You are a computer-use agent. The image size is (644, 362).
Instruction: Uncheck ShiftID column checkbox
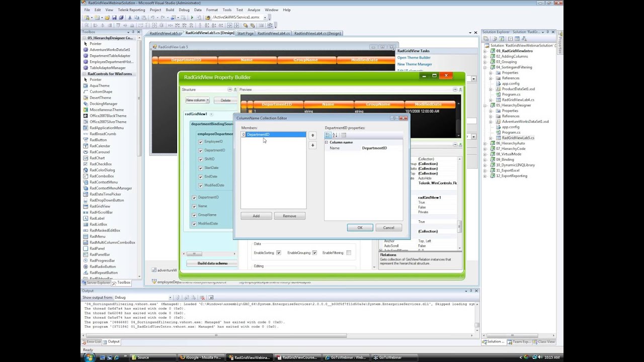(x=201, y=159)
